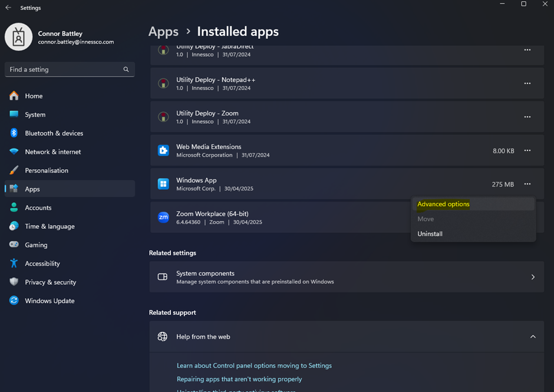Open Learn about Control panel options link

pos(254,365)
